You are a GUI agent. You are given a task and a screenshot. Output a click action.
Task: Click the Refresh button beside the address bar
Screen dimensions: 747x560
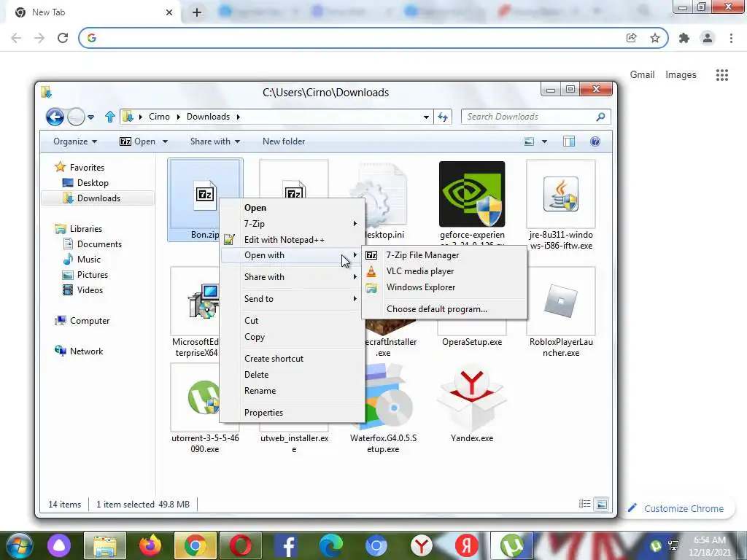click(443, 117)
